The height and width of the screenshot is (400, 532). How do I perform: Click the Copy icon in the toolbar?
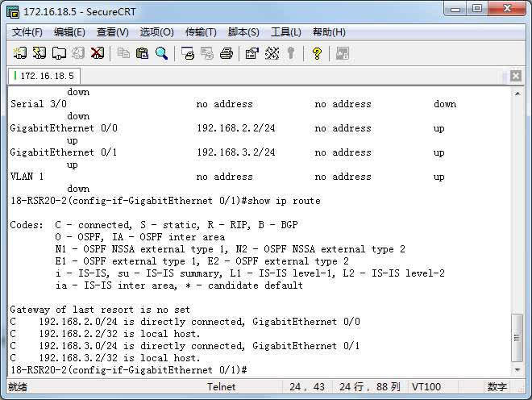tap(123, 53)
